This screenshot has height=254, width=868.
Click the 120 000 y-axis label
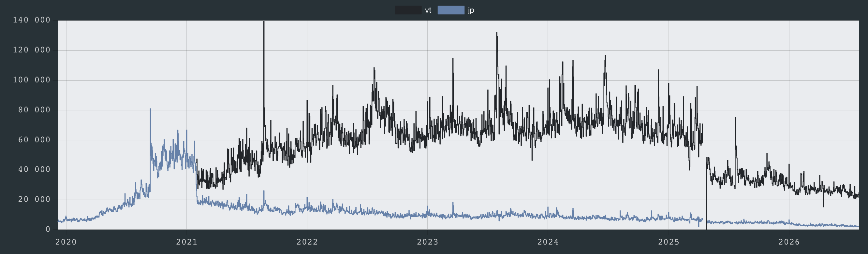32,50
